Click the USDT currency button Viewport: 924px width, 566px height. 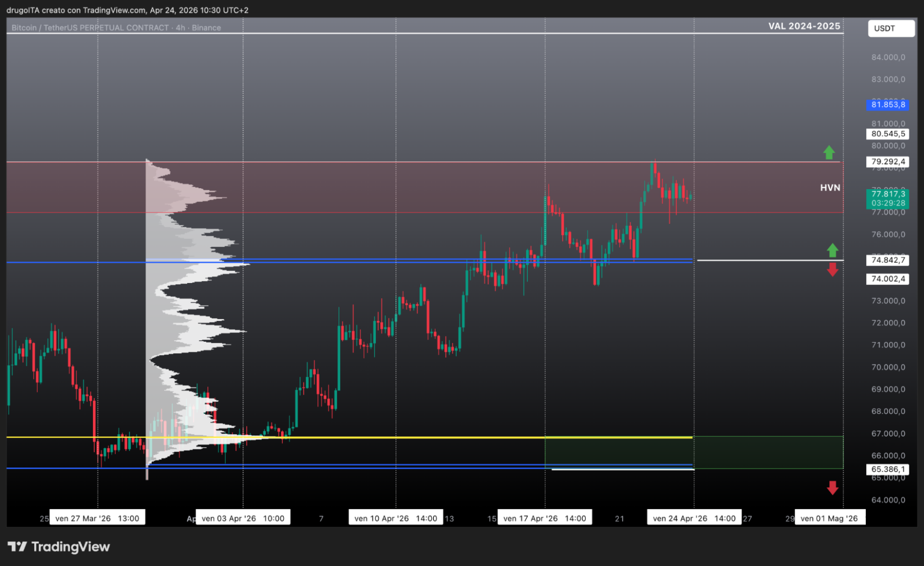pyautogui.click(x=891, y=28)
